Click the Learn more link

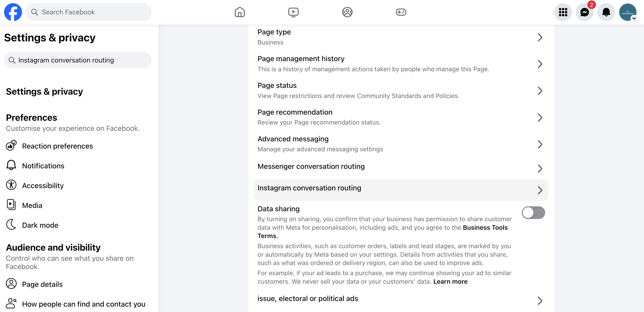coord(450,281)
